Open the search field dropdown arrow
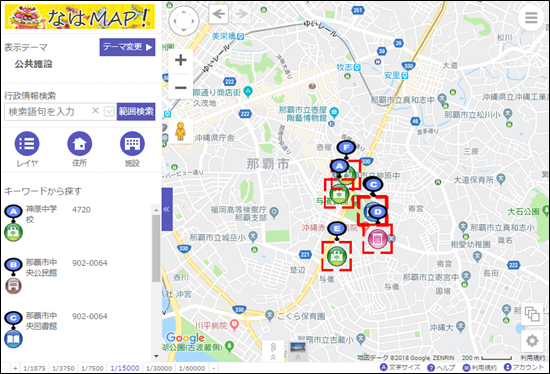The width and height of the screenshot is (550, 374). tap(109, 112)
